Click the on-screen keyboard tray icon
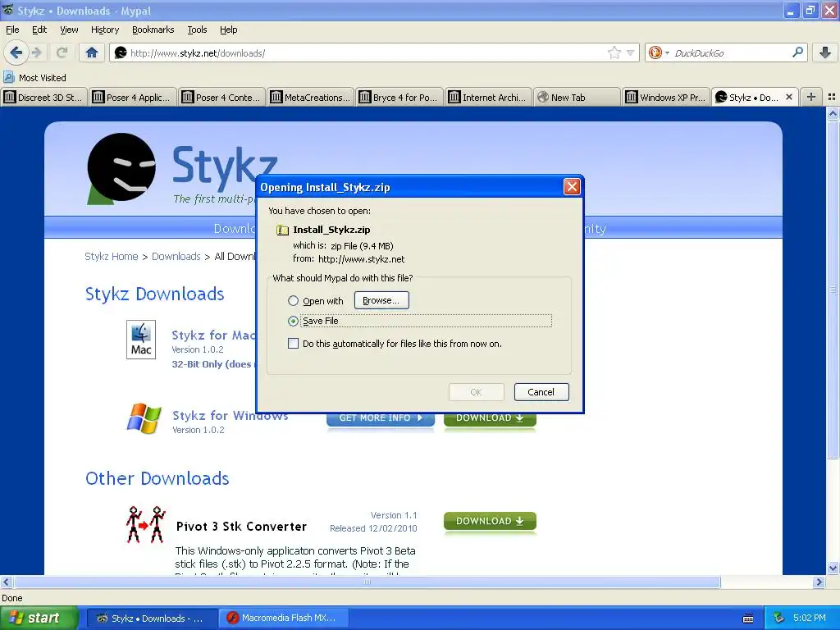This screenshot has height=630, width=840. [x=748, y=619]
